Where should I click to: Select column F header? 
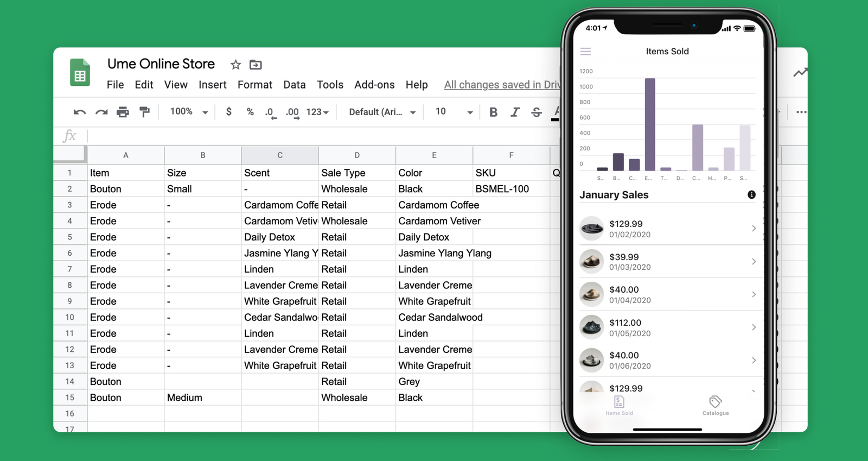511,155
